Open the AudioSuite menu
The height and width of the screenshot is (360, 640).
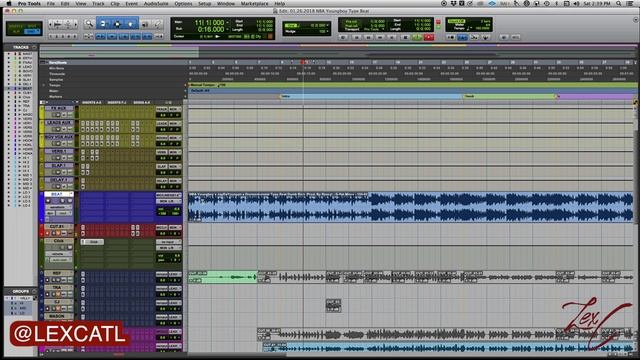click(156, 4)
